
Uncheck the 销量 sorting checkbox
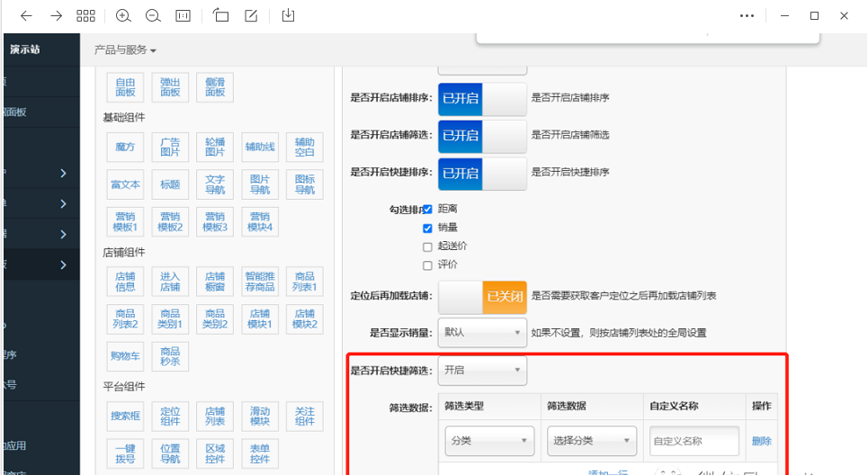pos(427,228)
